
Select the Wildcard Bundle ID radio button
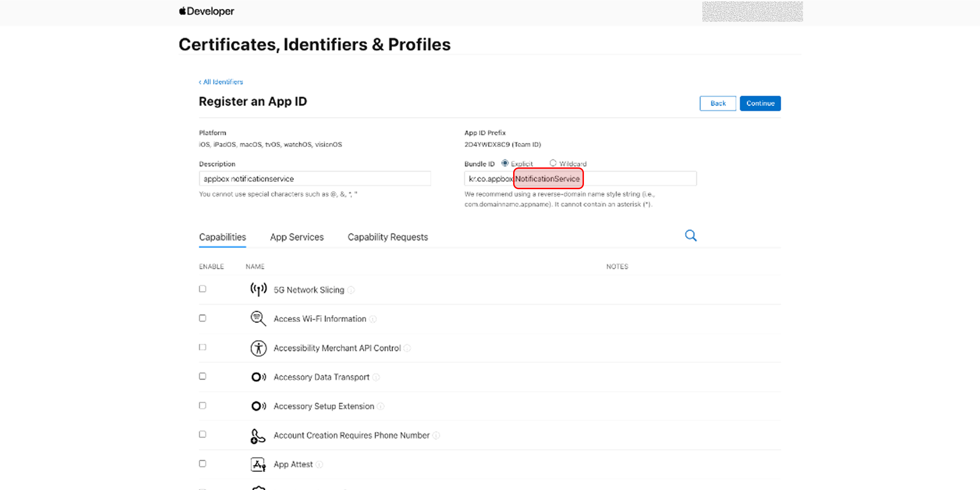point(553,163)
